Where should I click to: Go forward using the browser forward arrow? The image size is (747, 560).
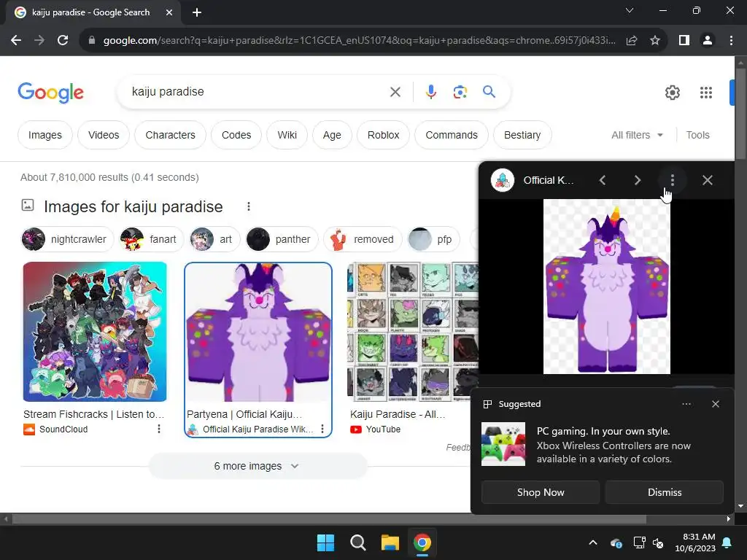[39, 41]
